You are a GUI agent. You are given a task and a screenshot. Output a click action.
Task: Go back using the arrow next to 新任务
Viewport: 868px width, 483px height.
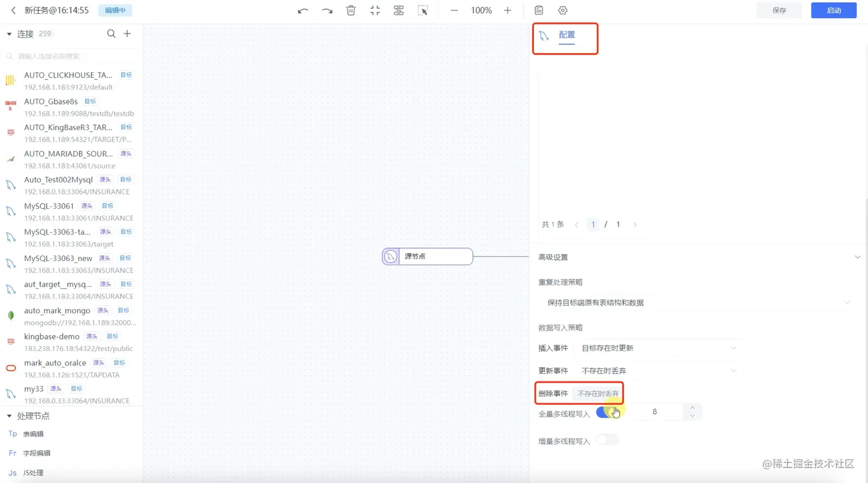click(x=13, y=10)
